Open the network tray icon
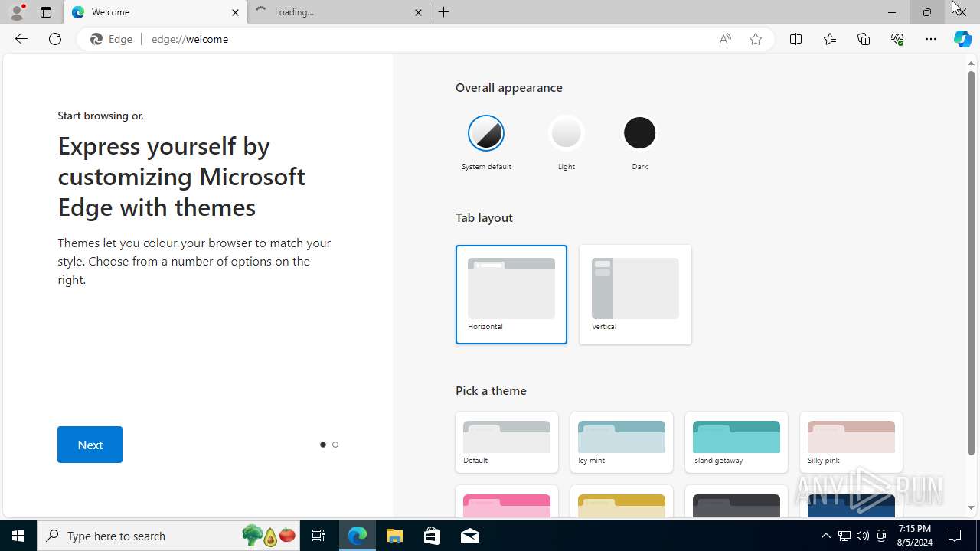This screenshot has height=551, width=980. [844, 536]
